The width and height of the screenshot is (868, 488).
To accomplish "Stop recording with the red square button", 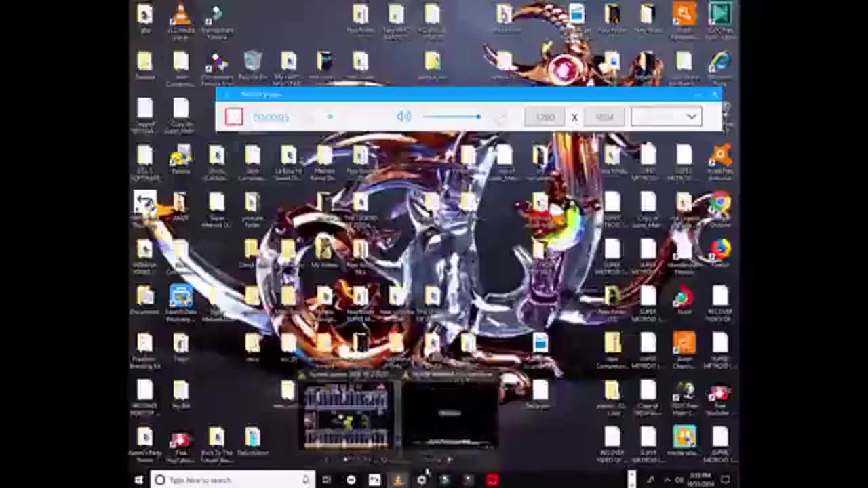I will [x=234, y=117].
